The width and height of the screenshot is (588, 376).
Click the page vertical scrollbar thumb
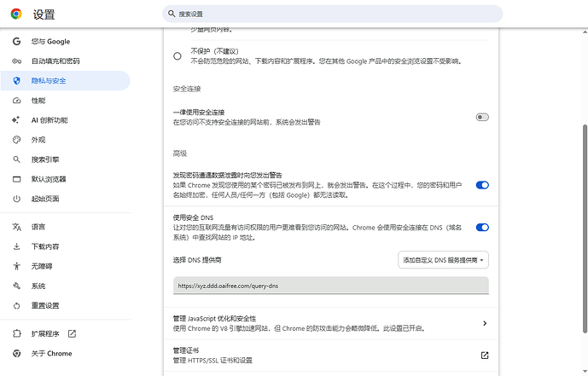pos(585,228)
